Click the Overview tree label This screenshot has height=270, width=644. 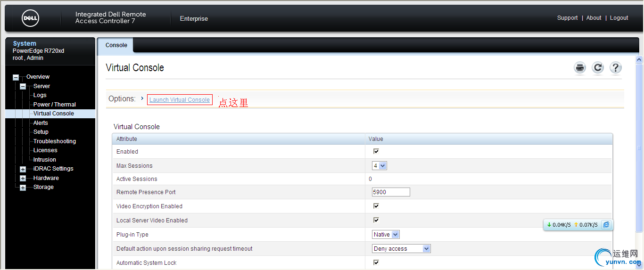[38, 77]
